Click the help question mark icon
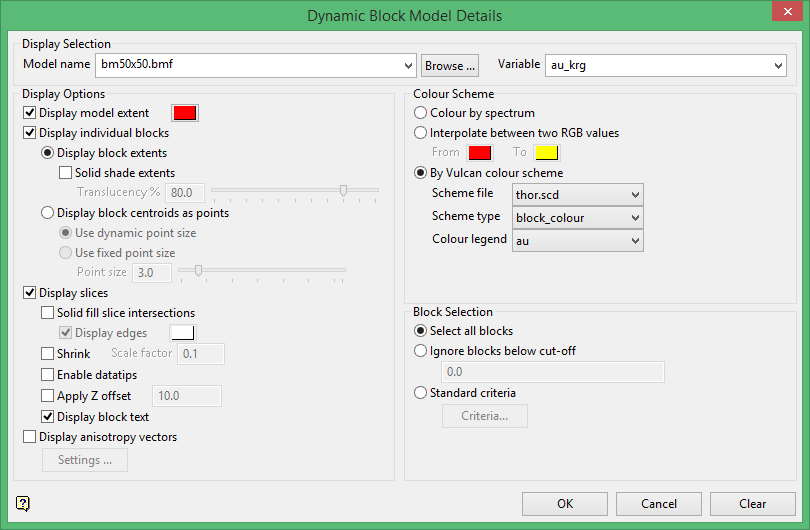This screenshot has width=810, height=530. point(24,503)
